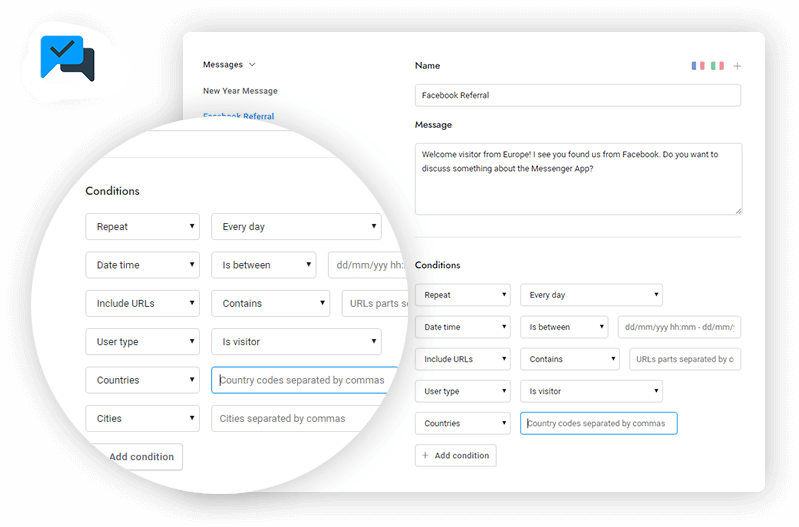The height and width of the screenshot is (527, 799).
Task: Select the French flag language icon
Action: [698, 66]
